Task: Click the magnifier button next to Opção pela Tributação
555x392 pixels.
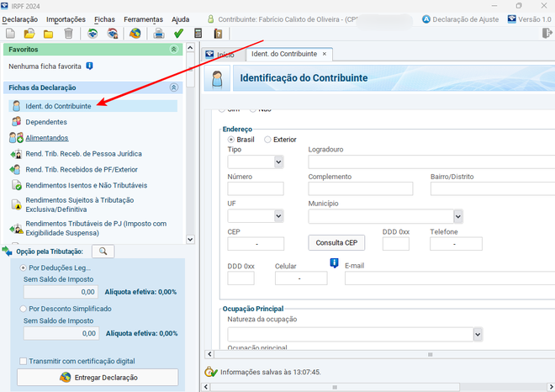Action: (x=103, y=251)
